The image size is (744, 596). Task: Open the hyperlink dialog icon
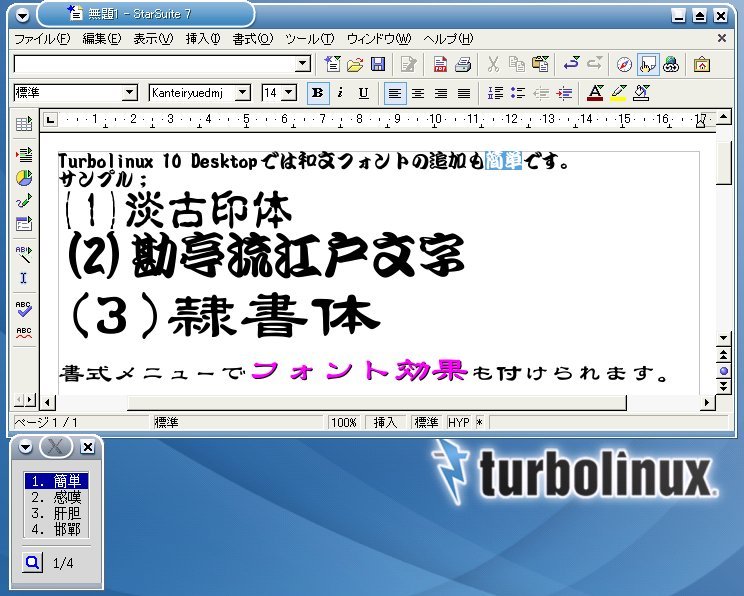pos(671,64)
